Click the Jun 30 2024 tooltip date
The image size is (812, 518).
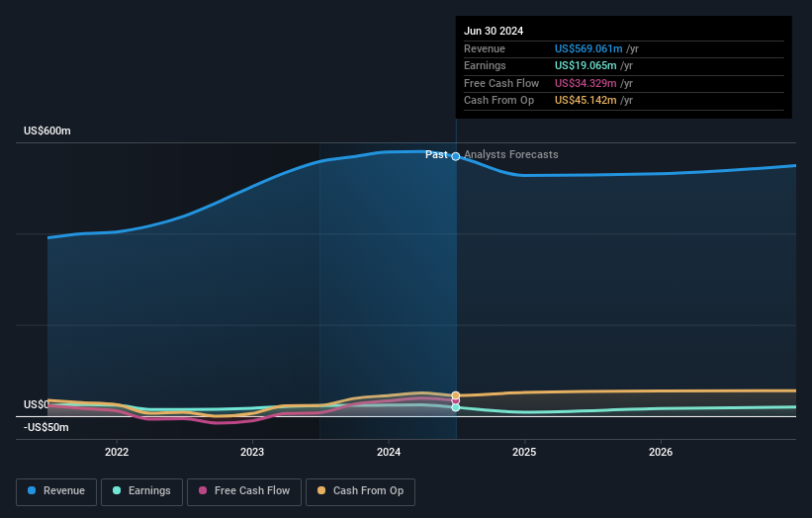click(494, 31)
